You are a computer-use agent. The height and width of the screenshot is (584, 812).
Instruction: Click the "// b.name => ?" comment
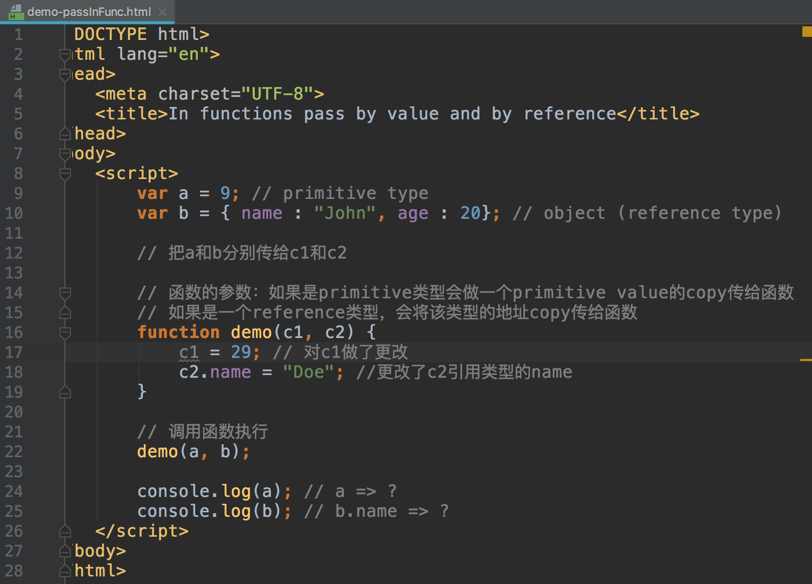coord(376,512)
